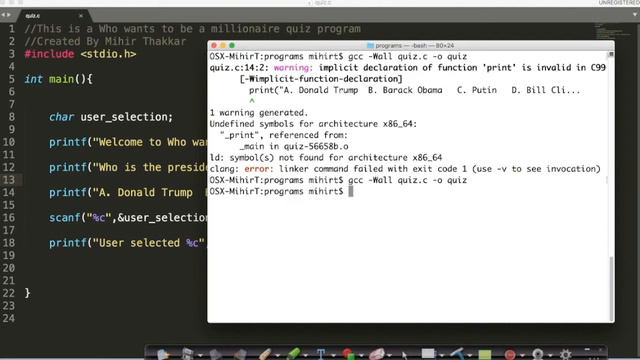Select the pencil drawing tool

coord(265,354)
